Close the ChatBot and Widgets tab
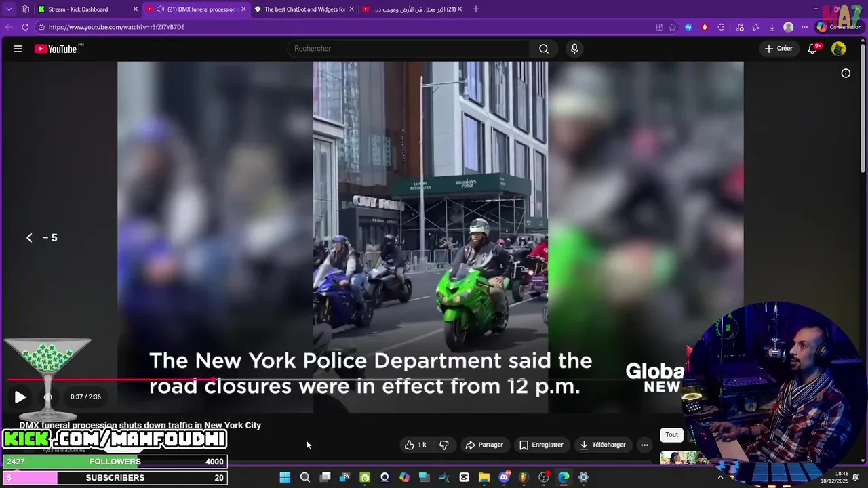 [x=351, y=9]
